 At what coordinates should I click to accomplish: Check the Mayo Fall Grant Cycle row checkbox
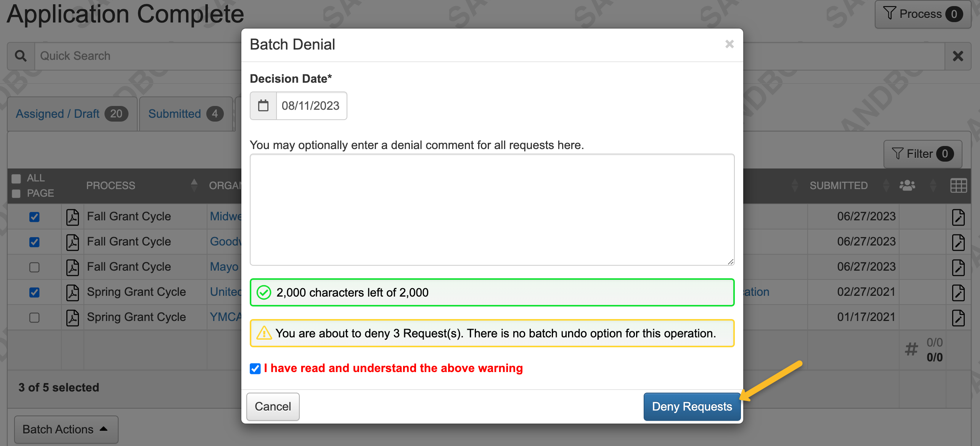pos(34,267)
